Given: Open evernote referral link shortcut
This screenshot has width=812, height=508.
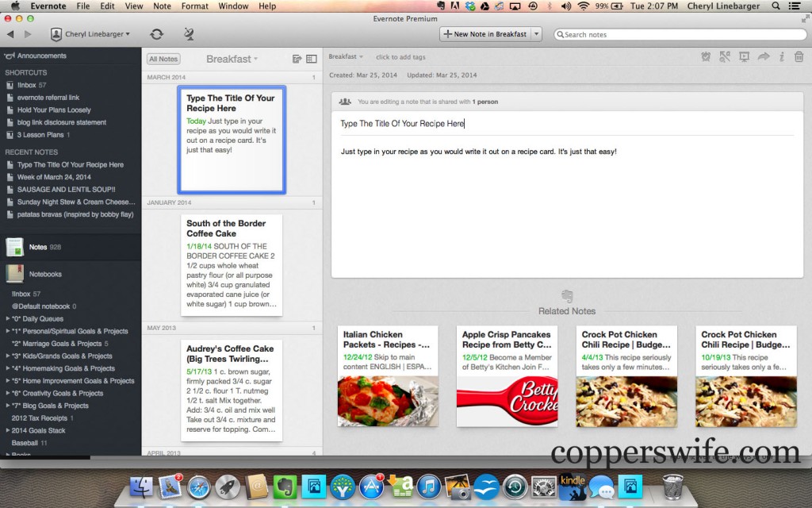Looking at the screenshot, I should click(43, 98).
